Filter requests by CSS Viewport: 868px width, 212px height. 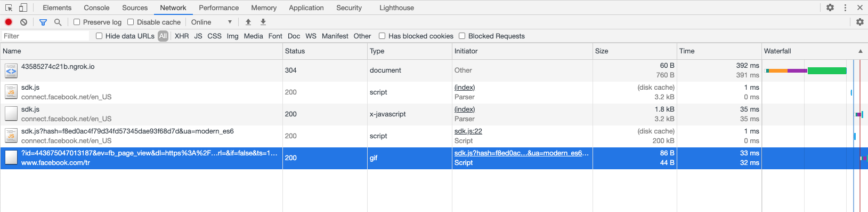click(214, 36)
